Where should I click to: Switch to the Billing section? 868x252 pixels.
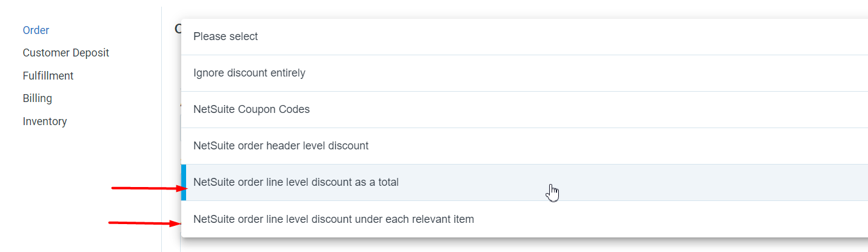(x=38, y=98)
